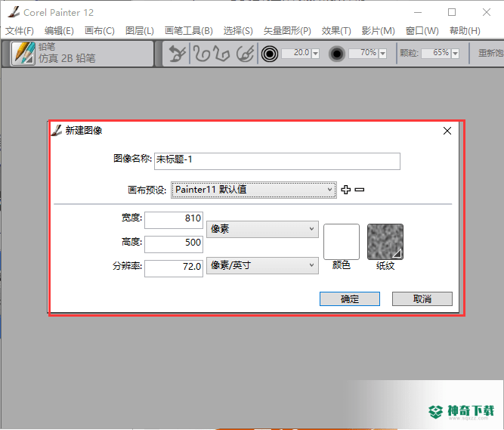The height and width of the screenshot is (430, 504).
Task: Open the 矢量图形(P) menu
Action: [287, 31]
